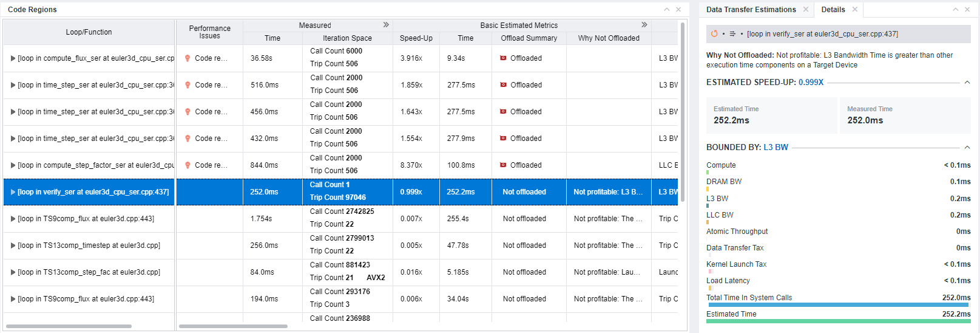Image resolution: width=980 pixels, height=333 pixels.
Task: Click lightbulb icon in compute_flux_ser row
Action: 188,58
